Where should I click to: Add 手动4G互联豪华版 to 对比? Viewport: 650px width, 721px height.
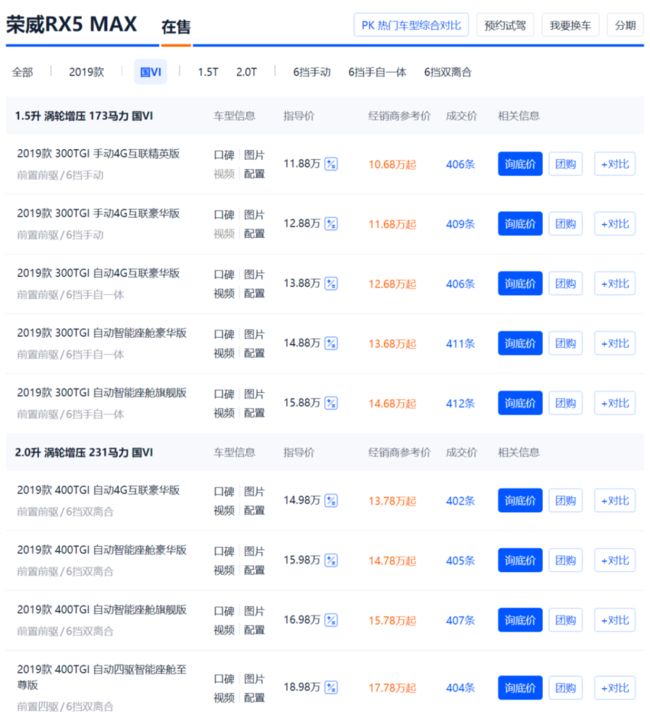[x=615, y=223]
